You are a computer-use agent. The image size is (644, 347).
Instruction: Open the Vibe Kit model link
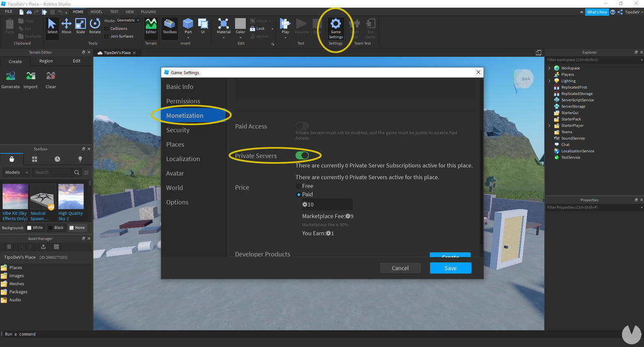coord(15,216)
